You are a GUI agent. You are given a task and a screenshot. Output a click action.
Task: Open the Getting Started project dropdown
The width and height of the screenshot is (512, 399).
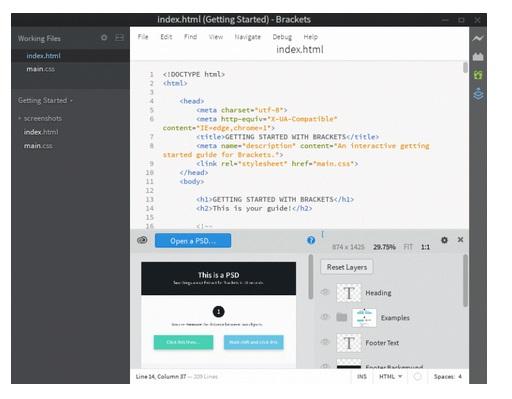[45, 100]
